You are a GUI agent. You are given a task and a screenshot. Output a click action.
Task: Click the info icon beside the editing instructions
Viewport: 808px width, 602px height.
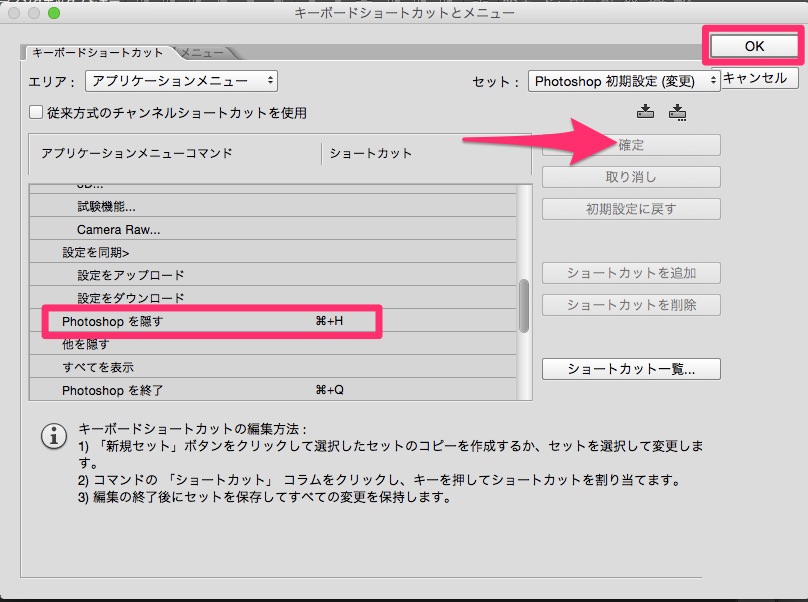[x=54, y=437]
